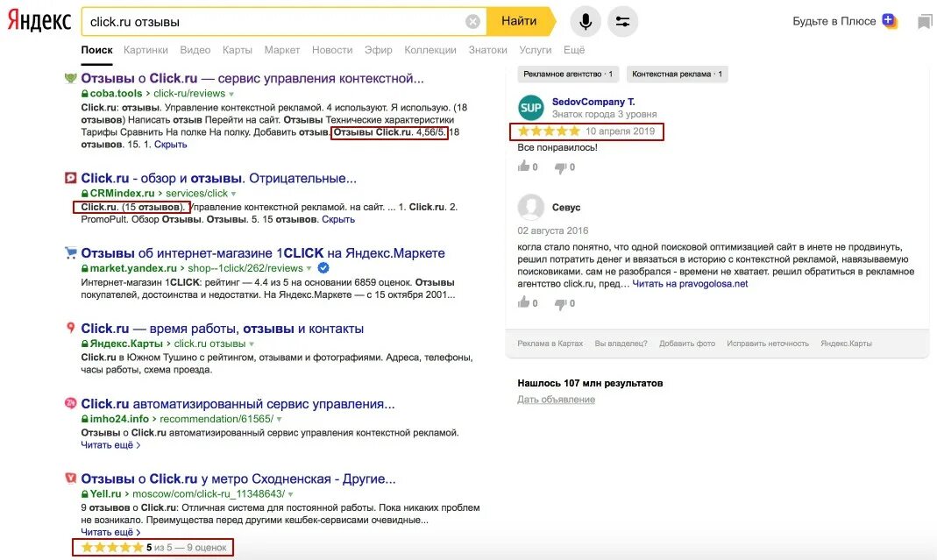Dislike the Севус review with thumbs down
937x560 pixels.
click(560, 303)
